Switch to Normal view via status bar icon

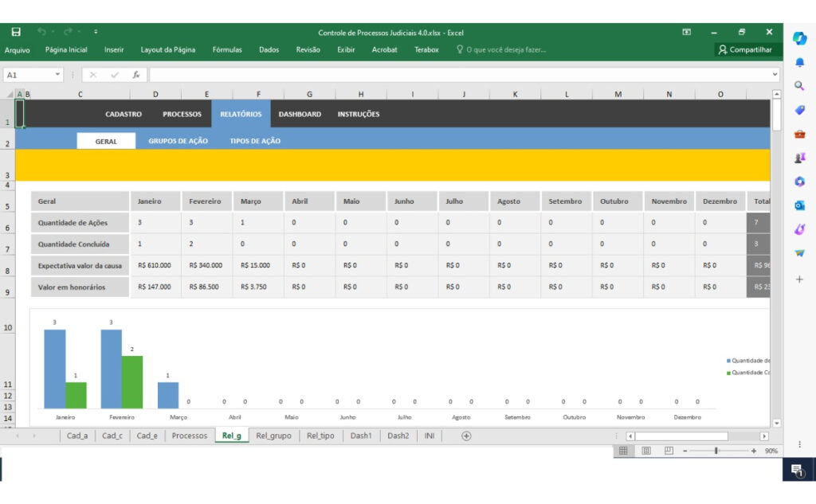(623, 451)
